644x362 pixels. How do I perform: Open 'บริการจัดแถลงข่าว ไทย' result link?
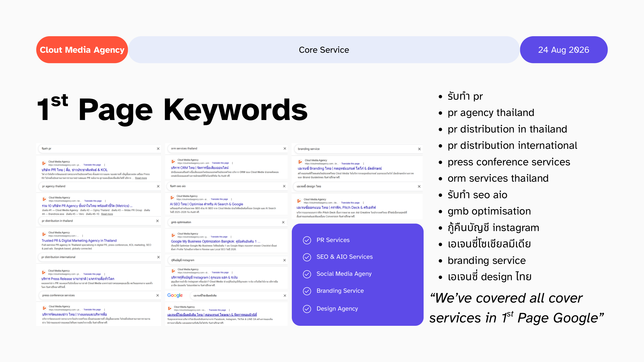(74, 314)
